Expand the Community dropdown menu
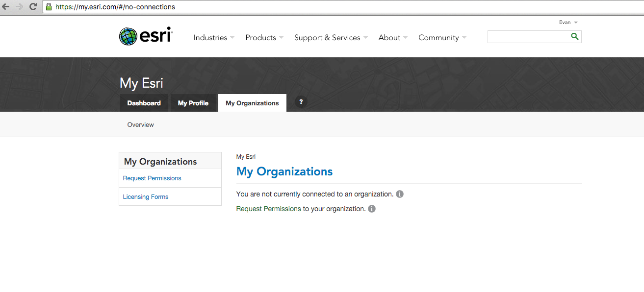This screenshot has height=292, width=644. click(442, 38)
